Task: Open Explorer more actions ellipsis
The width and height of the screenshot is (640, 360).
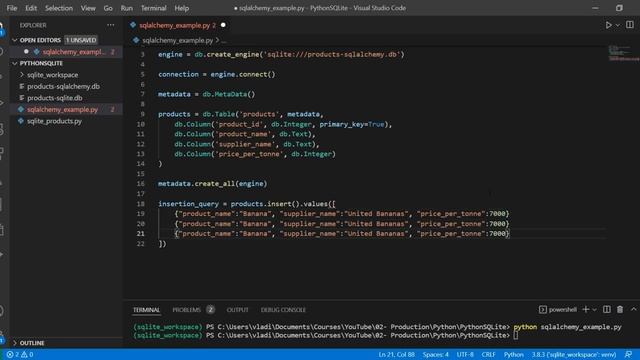Action: 111,25
